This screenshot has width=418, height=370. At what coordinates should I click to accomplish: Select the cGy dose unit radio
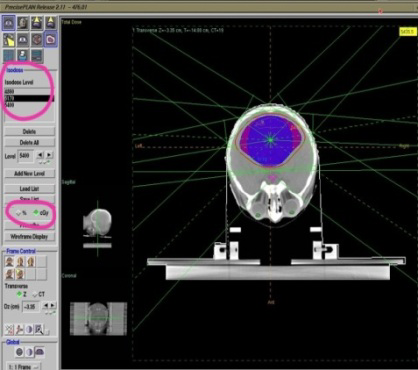[x=36, y=213]
